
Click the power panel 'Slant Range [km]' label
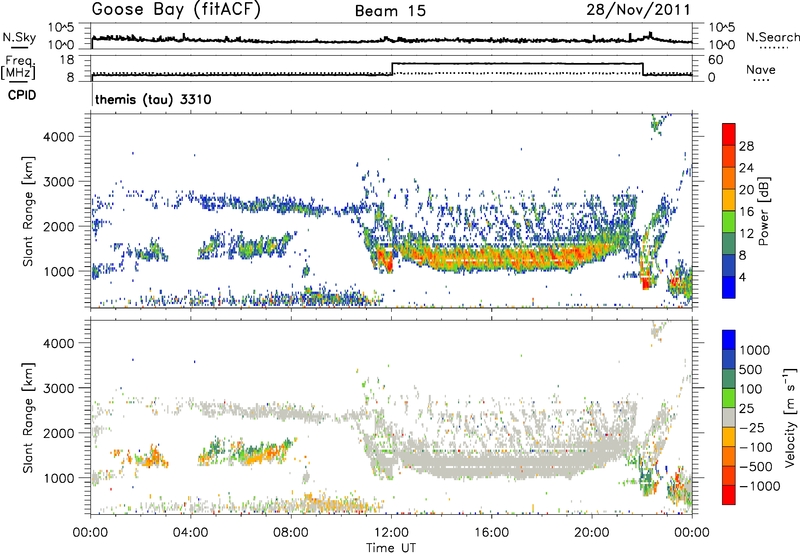pyautogui.click(x=28, y=211)
